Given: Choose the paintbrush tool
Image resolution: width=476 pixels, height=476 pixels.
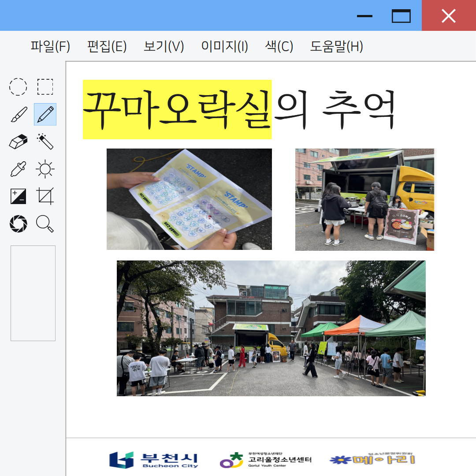Looking at the screenshot, I should coord(18,115).
